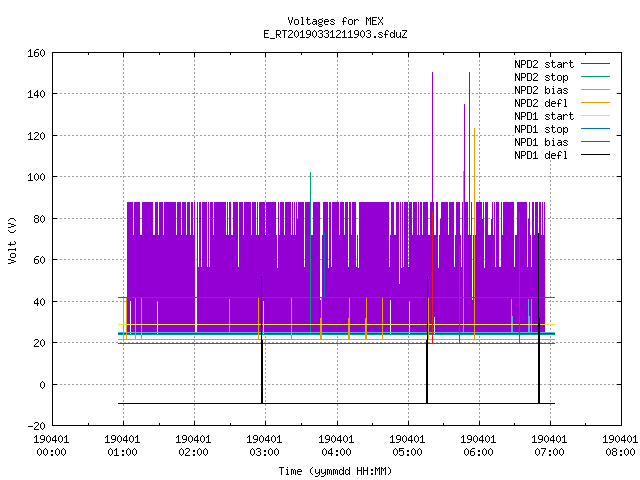Click the black NPD1 defl spike after 05:00
The image size is (640, 480).
pos(427,340)
